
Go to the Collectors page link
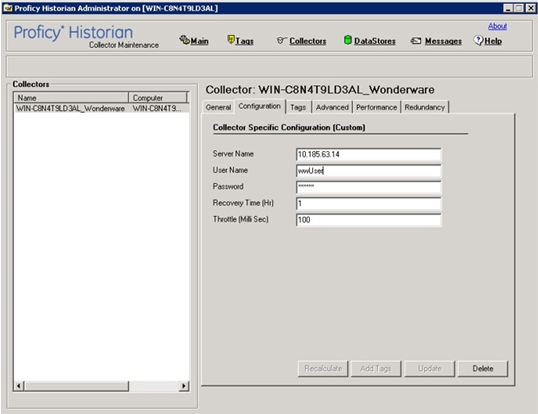click(307, 41)
